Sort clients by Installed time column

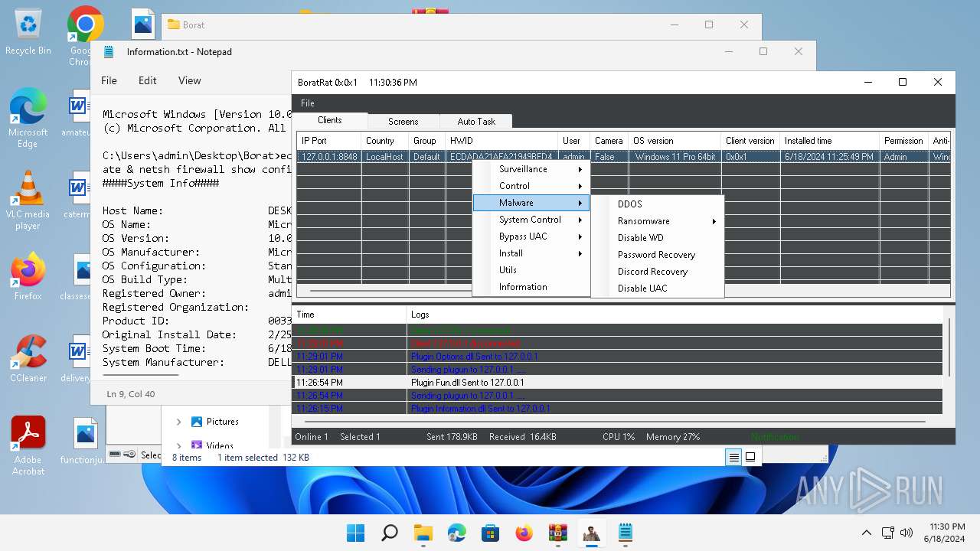[829, 141]
